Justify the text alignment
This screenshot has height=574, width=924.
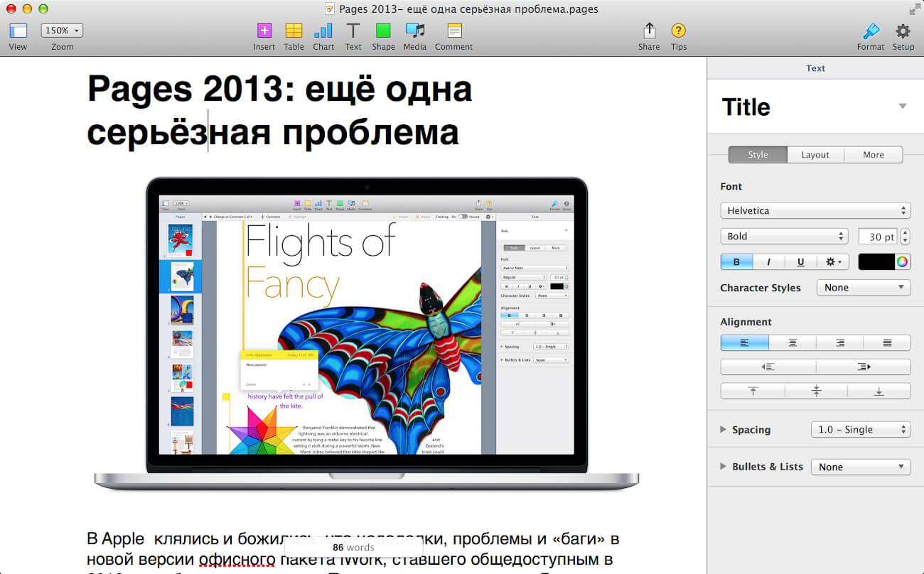[887, 343]
